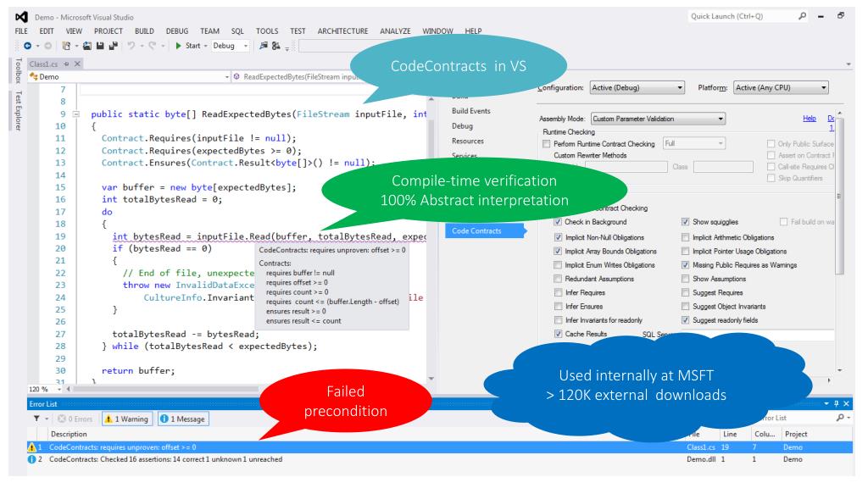
Task: Uncheck Implicit Non-Null Obligations
Action: click(558, 237)
